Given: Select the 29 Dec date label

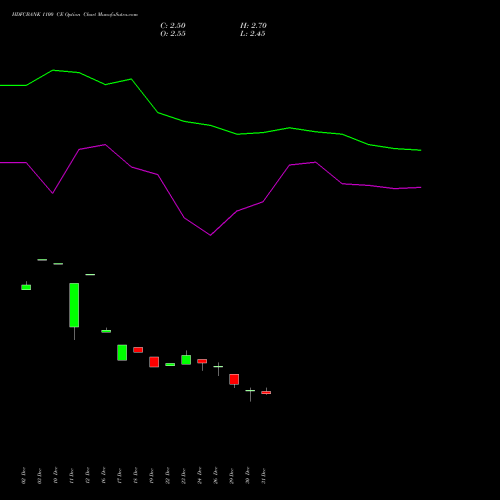Looking at the screenshot, I should click(x=231, y=476).
